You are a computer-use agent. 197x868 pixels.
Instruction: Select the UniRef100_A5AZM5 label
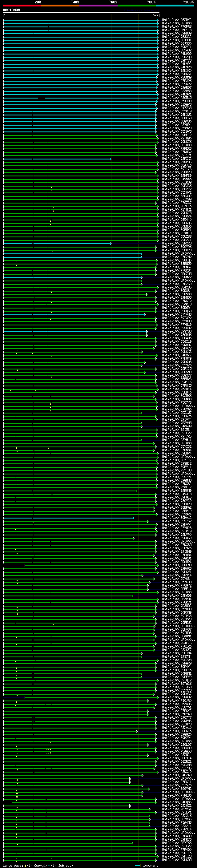pos(177,274)
